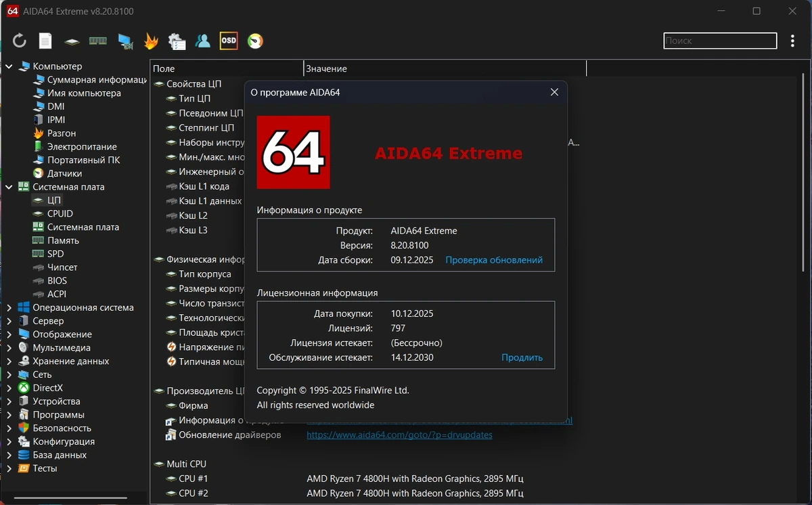Click the CPU chip toolbar icon

[72, 41]
